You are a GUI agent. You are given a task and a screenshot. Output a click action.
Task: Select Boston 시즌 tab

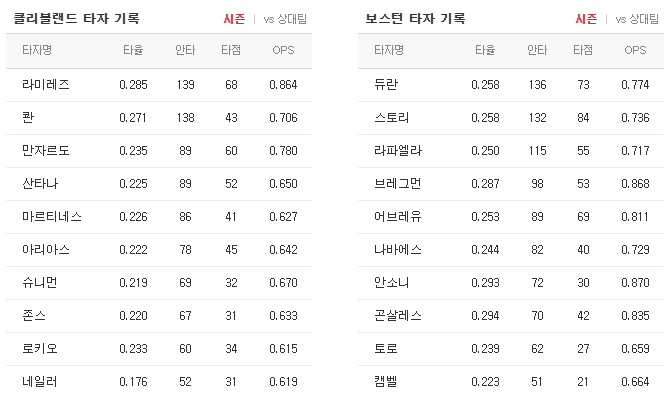tap(586, 19)
